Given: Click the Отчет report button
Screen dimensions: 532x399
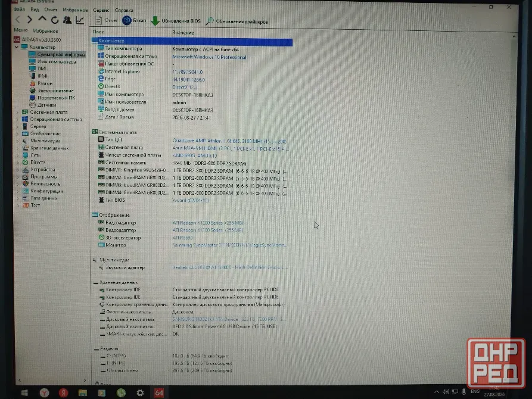Looking at the screenshot, I should click(107, 21).
